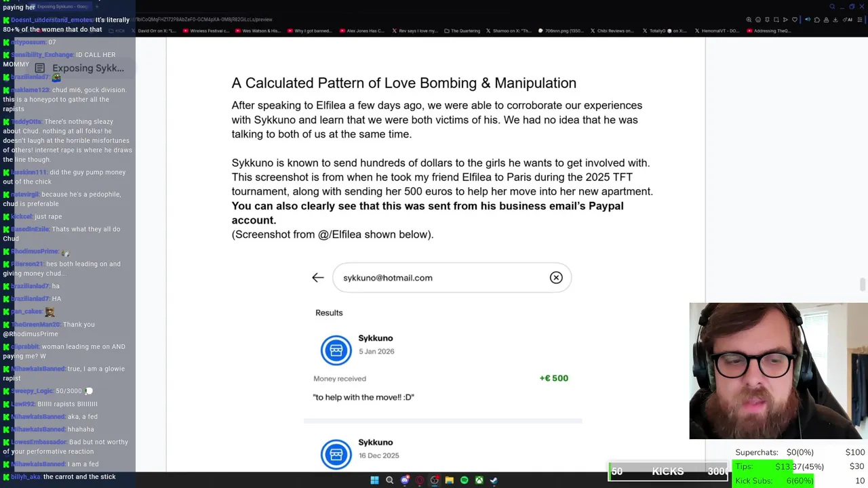Click the zoom magnifier icon in browser toolbar

tap(749, 20)
